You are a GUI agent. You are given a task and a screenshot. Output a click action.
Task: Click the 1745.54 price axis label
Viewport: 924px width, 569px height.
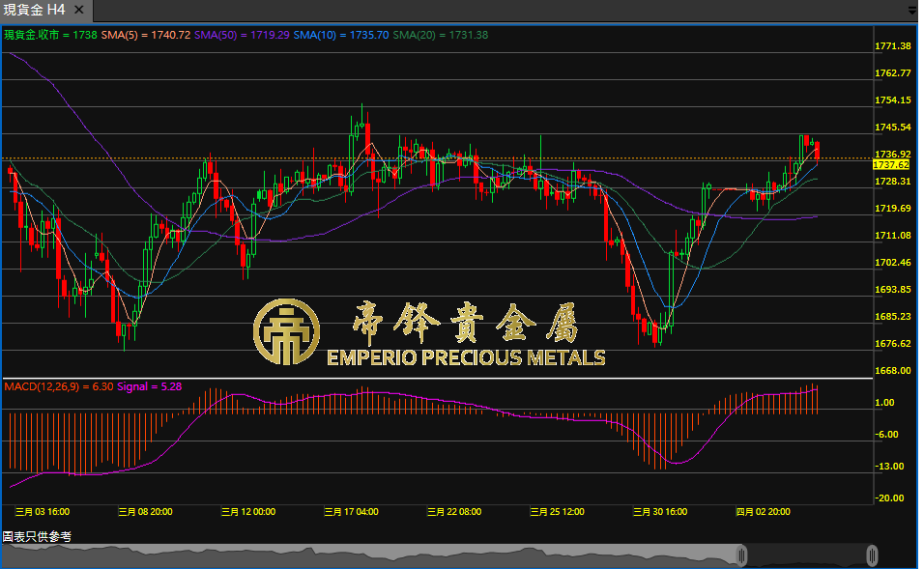tap(893, 128)
